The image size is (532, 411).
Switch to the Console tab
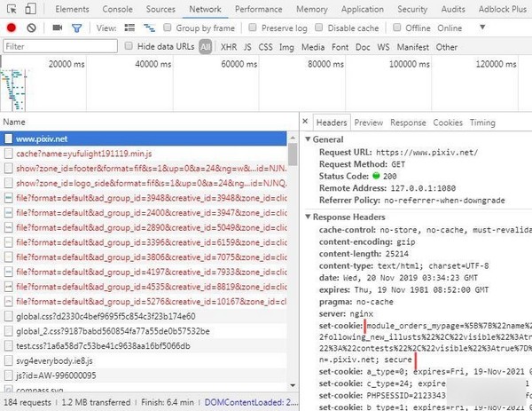click(117, 9)
